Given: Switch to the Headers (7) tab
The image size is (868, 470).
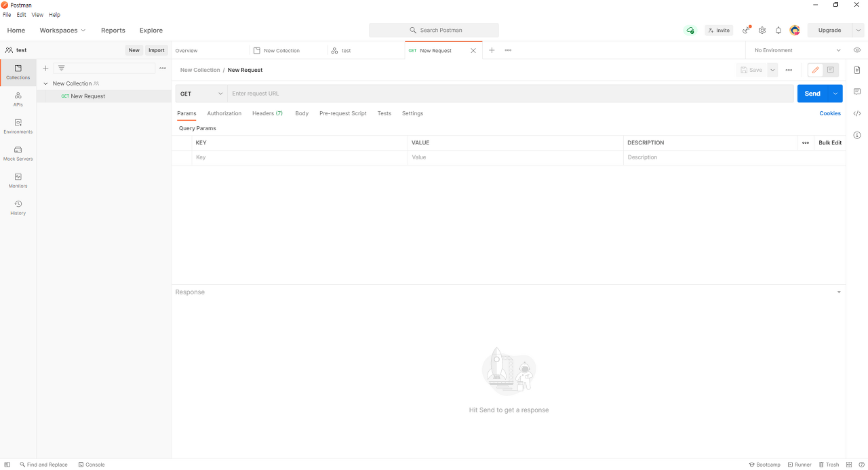Looking at the screenshot, I should pyautogui.click(x=267, y=113).
